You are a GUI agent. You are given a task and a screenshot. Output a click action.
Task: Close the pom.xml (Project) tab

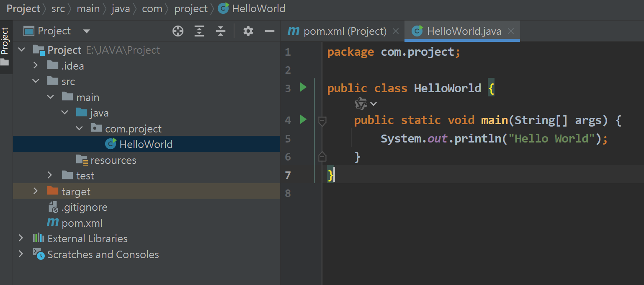click(x=395, y=31)
